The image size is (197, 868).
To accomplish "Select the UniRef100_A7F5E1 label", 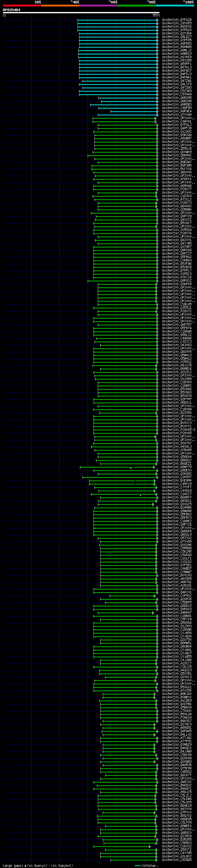I will [176, 565].
